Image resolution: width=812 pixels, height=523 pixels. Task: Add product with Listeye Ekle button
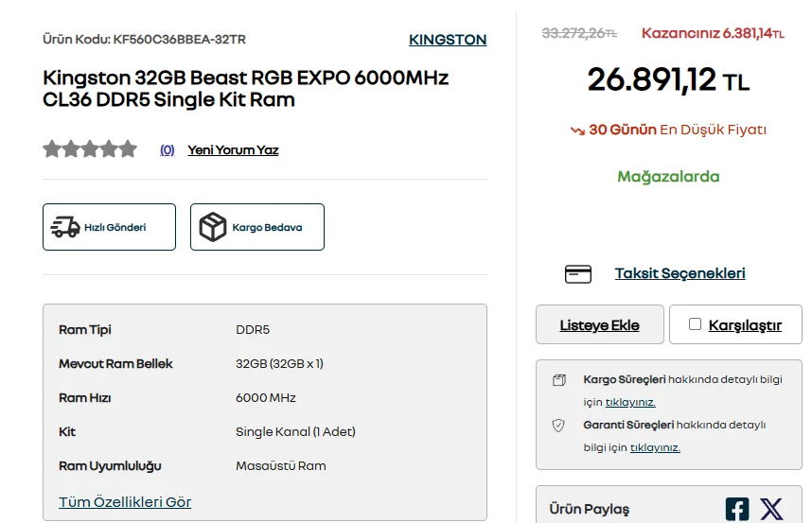(x=600, y=324)
